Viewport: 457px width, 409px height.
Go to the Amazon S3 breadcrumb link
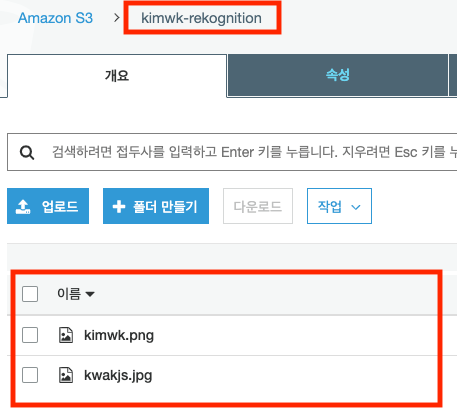pyautogui.click(x=55, y=18)
